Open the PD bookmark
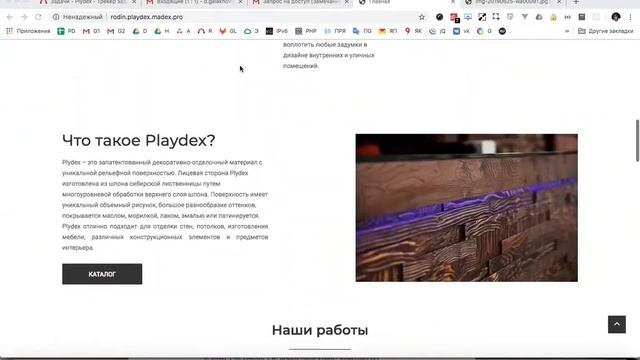The image size is (640, 360). (67, 31)
